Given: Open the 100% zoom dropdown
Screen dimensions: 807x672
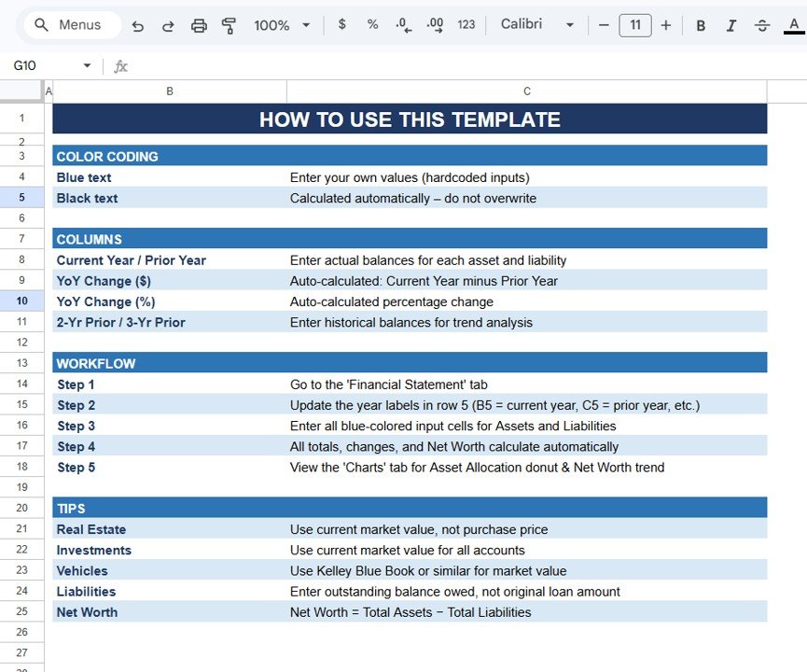Looking at the screenshot, I should [x=282, y=25].
